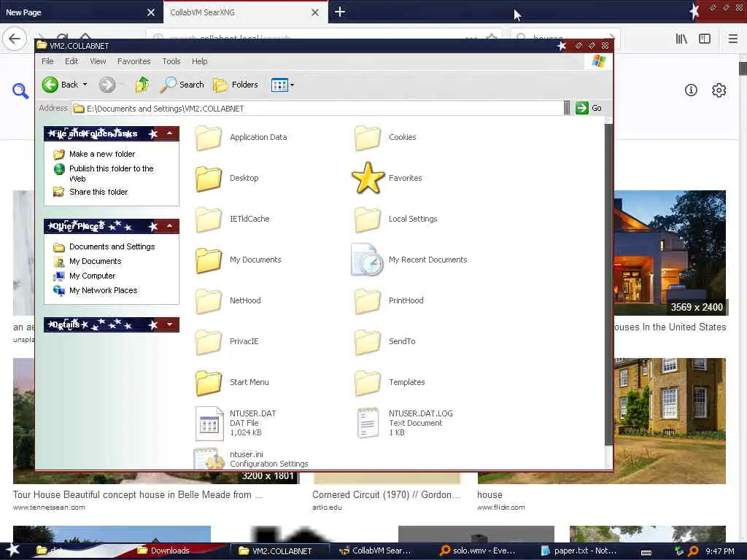747x560 pixels.
Task: Toggle the Folders pane button
Action: [236, 85]
